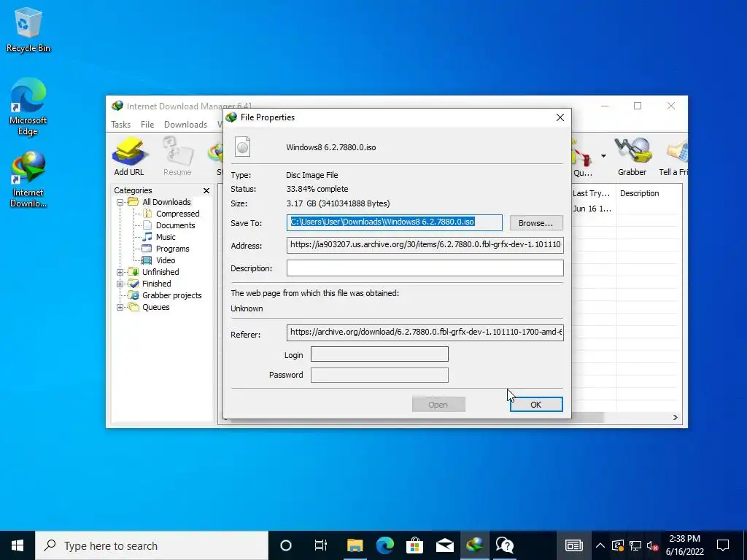Open Microsoft Edge from the taskbar
Screen dimensions: 747x560
click(x=385, y=545)
